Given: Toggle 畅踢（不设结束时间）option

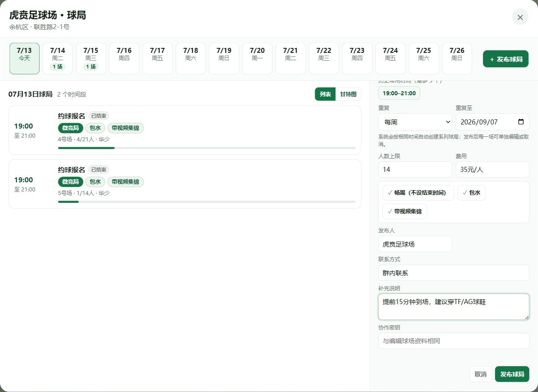Looking at the screenshot, I should [x=418, y=193].
